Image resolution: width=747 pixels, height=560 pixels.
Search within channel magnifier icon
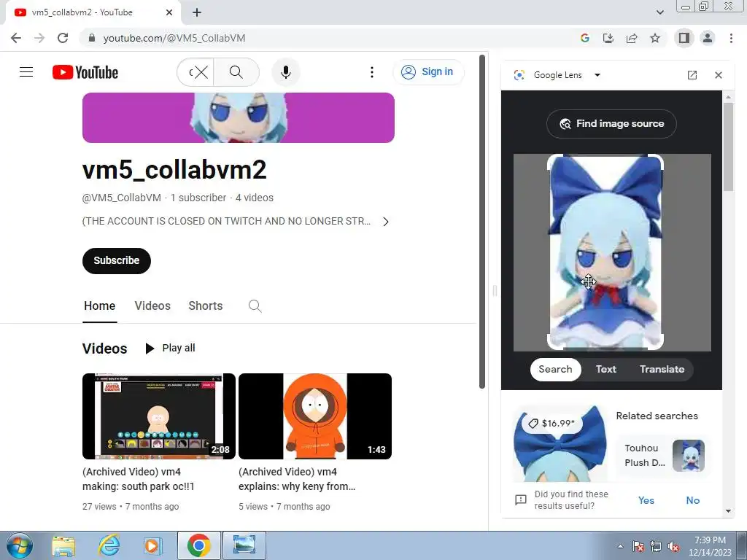tap(255, 306)
